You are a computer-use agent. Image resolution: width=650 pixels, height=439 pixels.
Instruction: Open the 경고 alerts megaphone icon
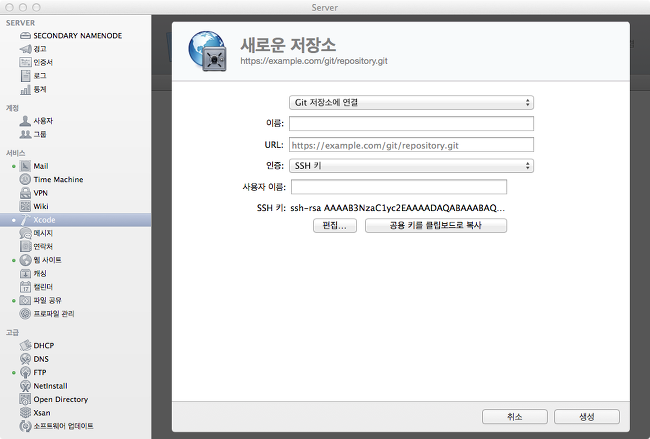pos(25,49)
